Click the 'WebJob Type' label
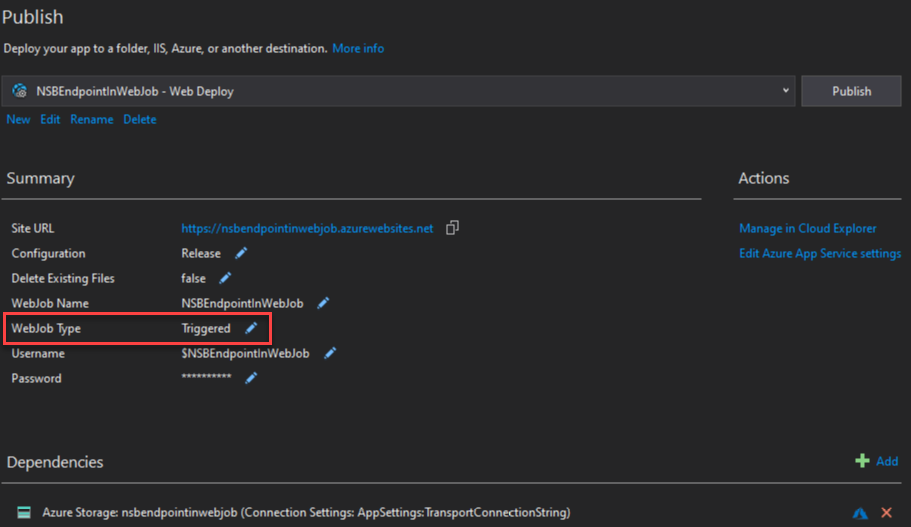The width and height of the screenshot is (911, 527). (x=46, y=328)
